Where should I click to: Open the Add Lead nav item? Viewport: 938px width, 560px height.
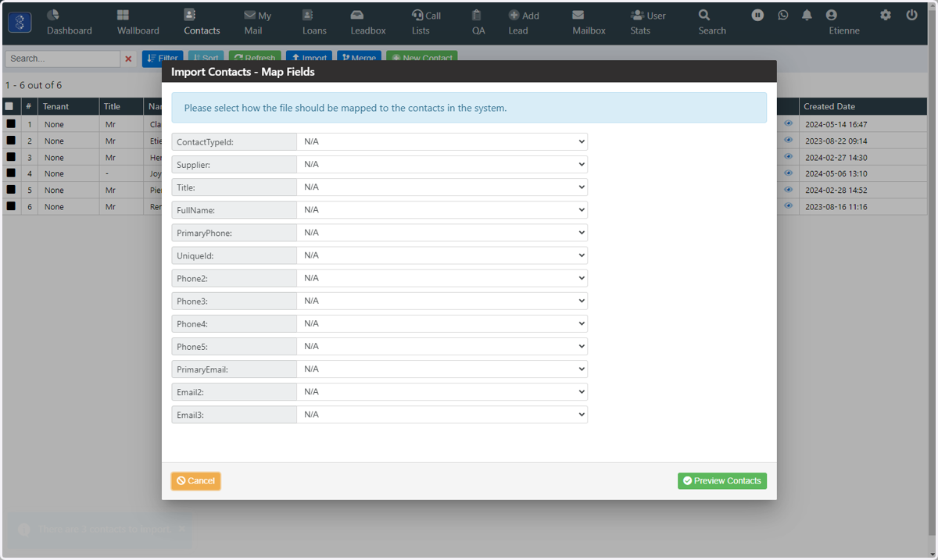click(x=523, y=23)
